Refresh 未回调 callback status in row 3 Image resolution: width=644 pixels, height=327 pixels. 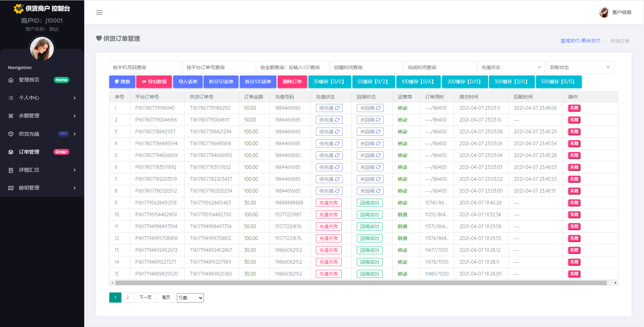(378, 132)
